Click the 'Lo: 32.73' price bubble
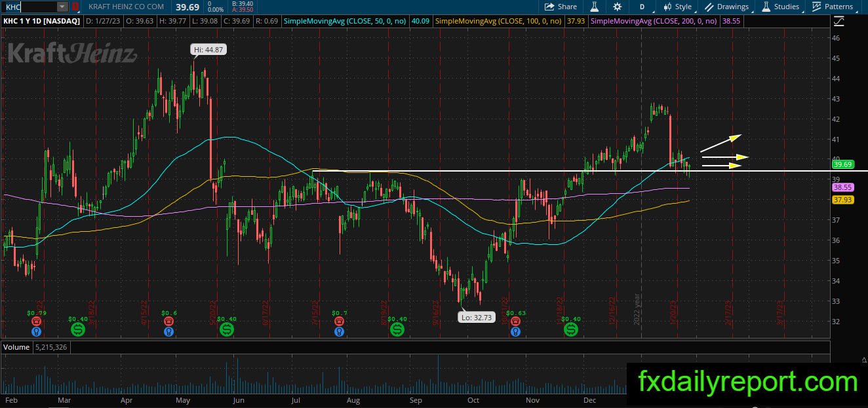Viewport: 868px width, 408px height. tap(477, 316)
